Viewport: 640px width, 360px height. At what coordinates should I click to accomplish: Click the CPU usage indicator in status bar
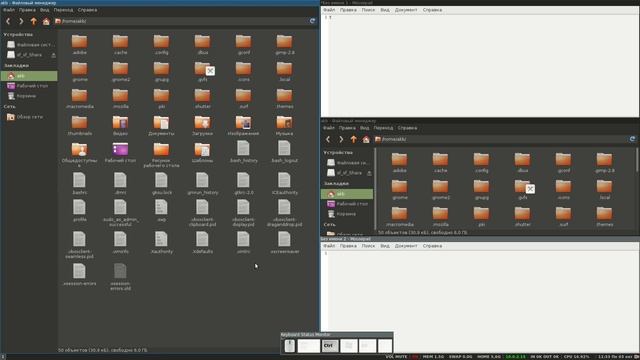point(577,357)
